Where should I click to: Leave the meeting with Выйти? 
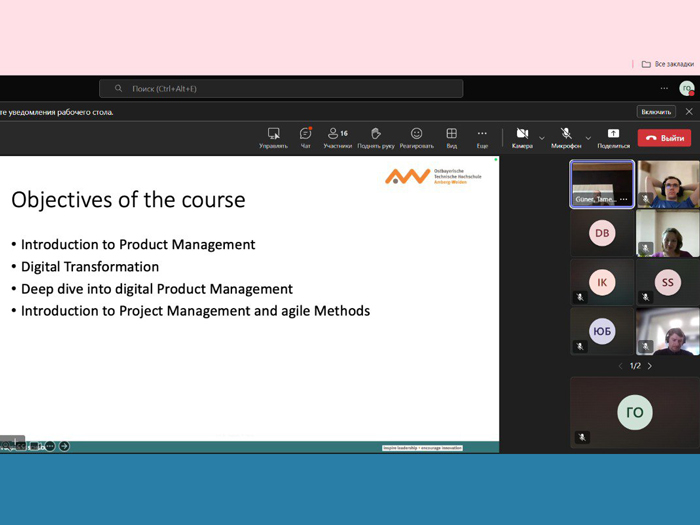665,138
